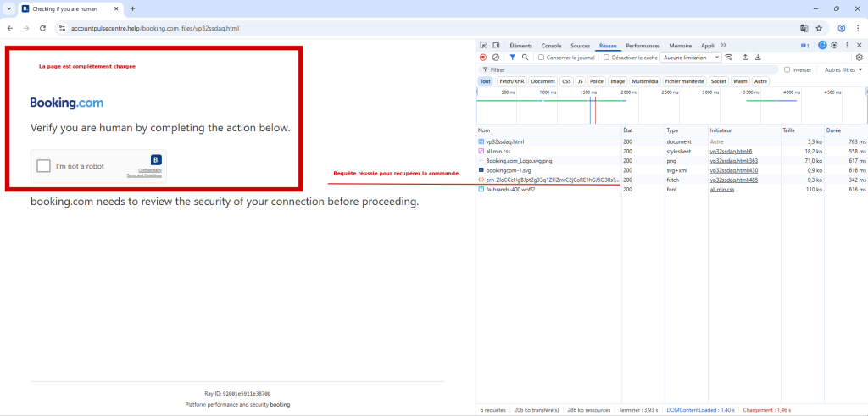Click the element inspector picker icon

(482, 45)
